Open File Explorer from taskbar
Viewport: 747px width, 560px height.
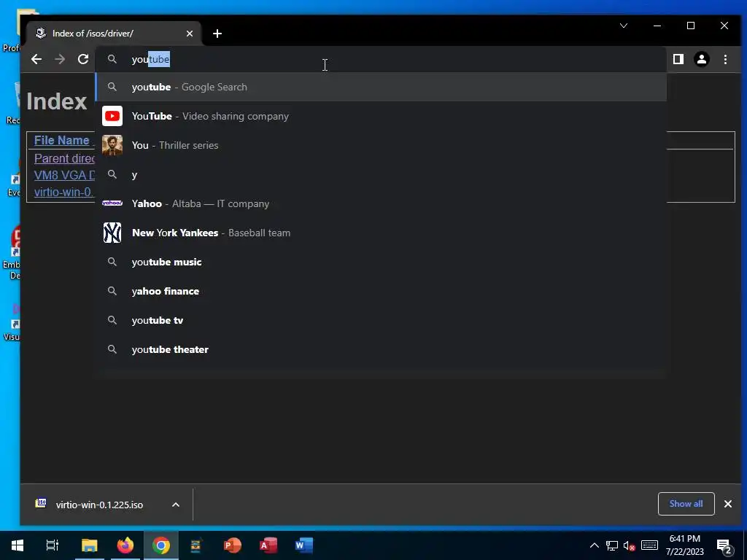[x=89, y=545]
